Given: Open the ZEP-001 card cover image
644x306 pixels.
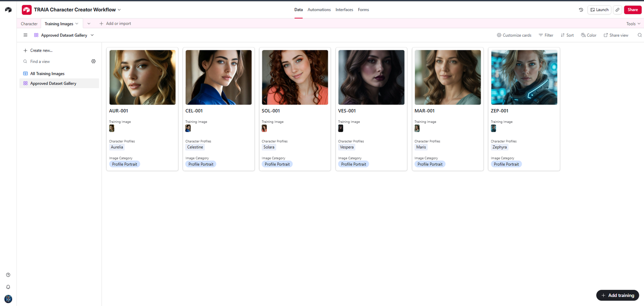Looking at the screenshot, I should tap(524, 77).
